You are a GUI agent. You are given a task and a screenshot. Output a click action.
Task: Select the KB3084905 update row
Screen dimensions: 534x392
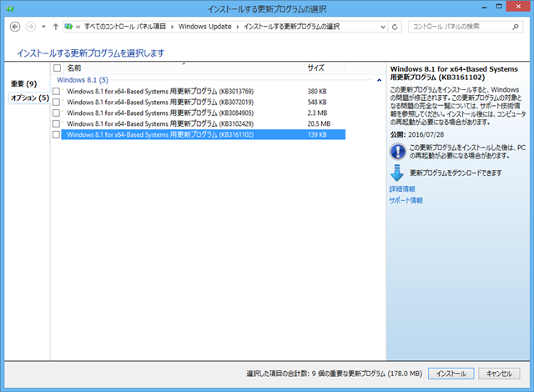click(x=204, y=113)
